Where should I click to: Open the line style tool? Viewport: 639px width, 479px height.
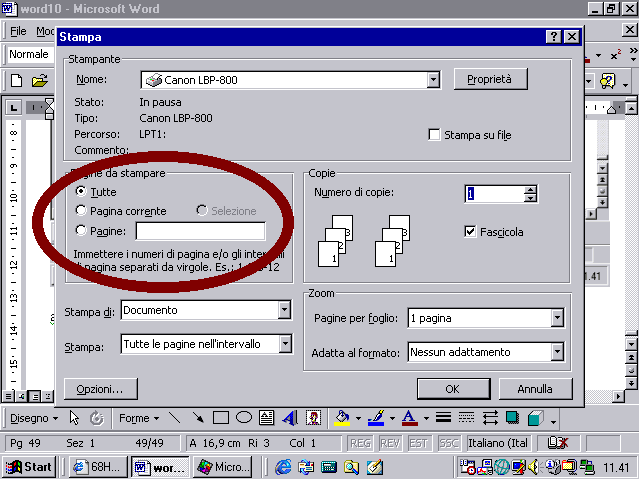click(443, 418)
